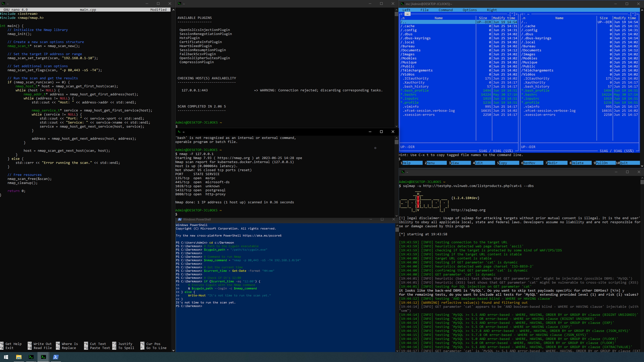Click the sqlmap terminal title bar icon
This screenshot has width=644, height=362.
click(x=402, y=172)
